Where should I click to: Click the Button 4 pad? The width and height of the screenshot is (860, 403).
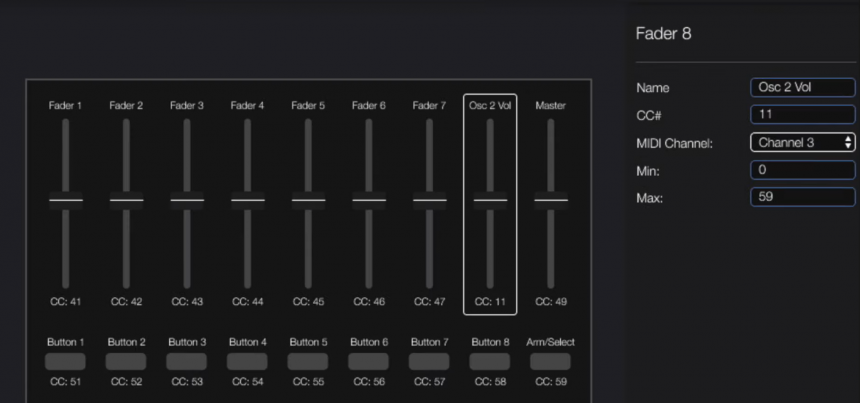(x=247, y=362)
